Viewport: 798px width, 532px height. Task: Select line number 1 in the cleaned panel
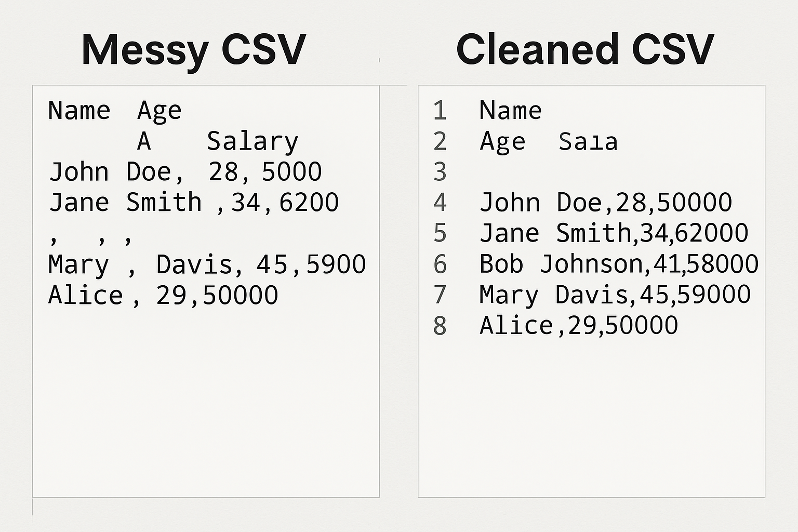click(x=440, y=110)
